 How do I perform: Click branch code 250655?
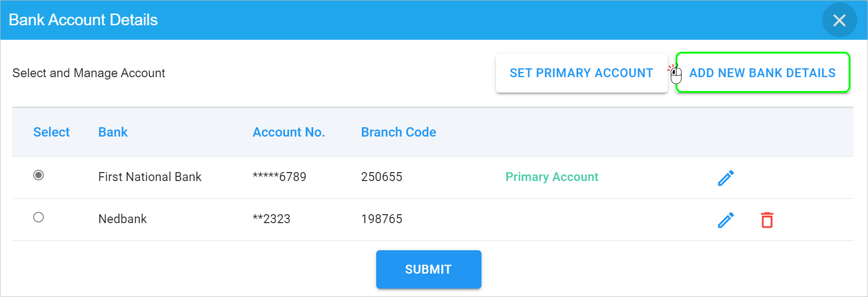382,177
